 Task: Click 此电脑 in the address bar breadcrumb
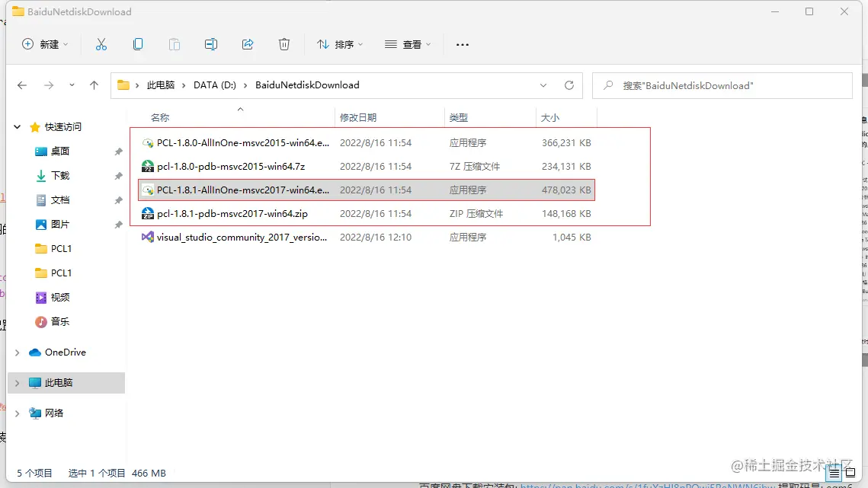click(x=161, y=85)
